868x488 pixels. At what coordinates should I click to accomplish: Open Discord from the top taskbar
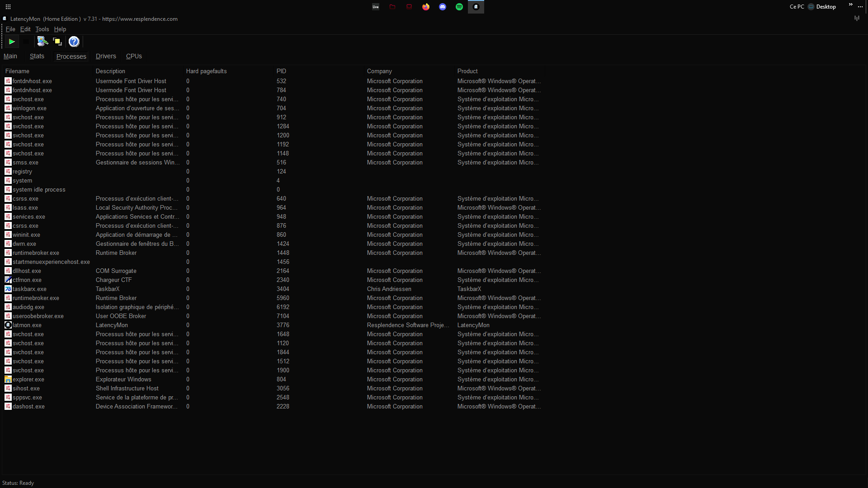coord(443,7)
